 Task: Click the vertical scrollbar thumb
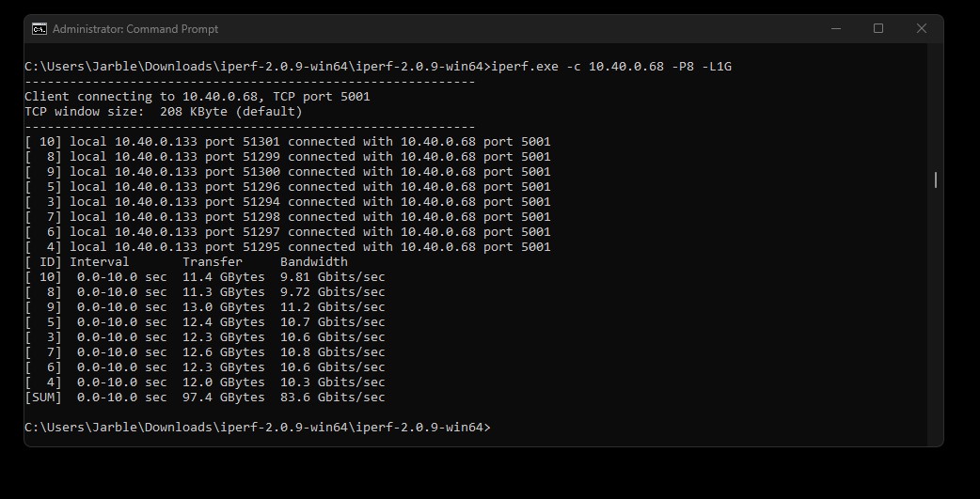point(935,179)
